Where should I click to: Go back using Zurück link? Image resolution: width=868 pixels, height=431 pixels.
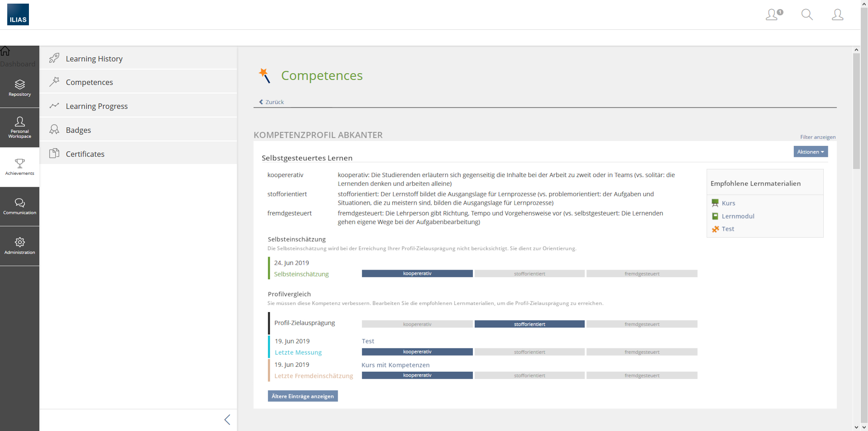pyautogui.click(x=272, y=102)
